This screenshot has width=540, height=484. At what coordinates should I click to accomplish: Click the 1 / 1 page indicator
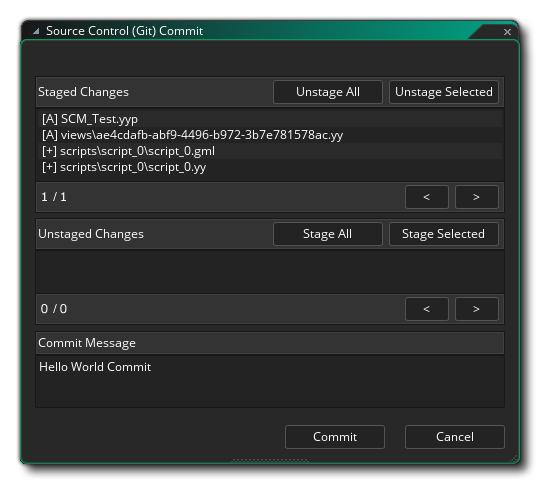click(54, 197)
